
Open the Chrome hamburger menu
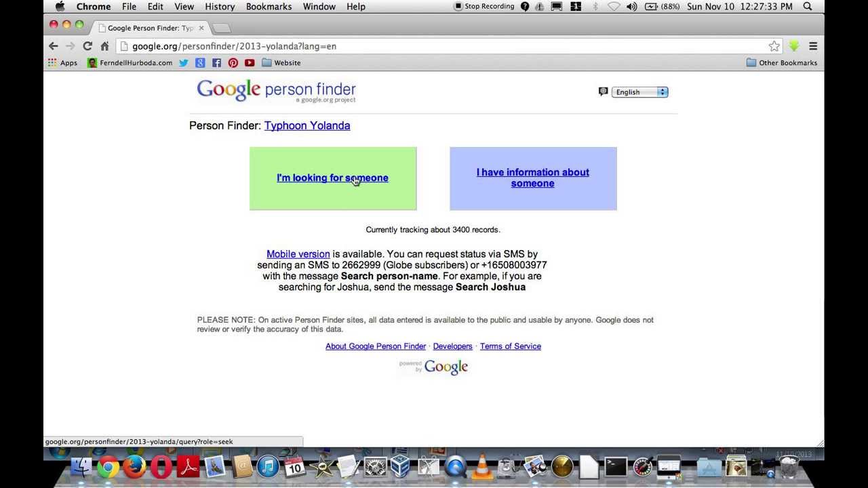pyautogui.click(x=813, y=46)
